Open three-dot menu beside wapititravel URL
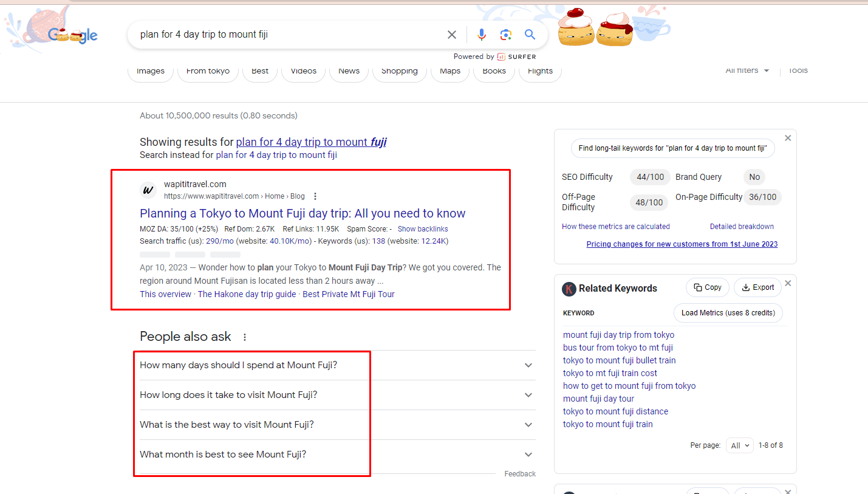The width and height of the screenshot is (868, 494). pos(315,196)
